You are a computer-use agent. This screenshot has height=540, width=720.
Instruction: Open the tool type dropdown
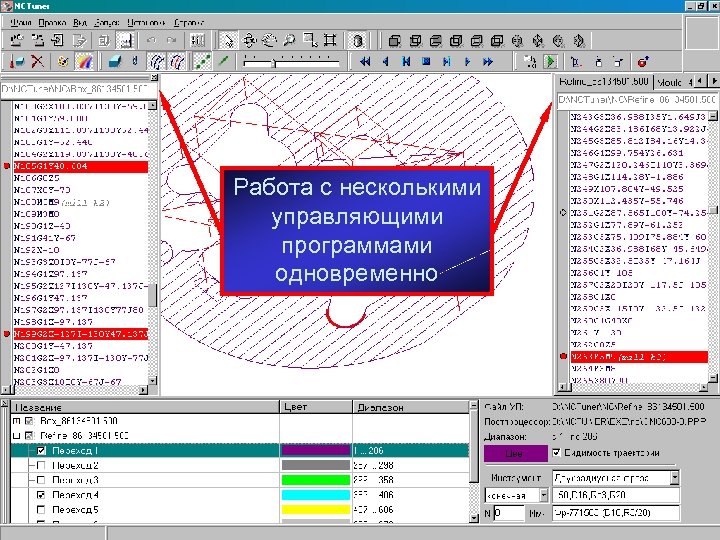click(x=674, y=478)
